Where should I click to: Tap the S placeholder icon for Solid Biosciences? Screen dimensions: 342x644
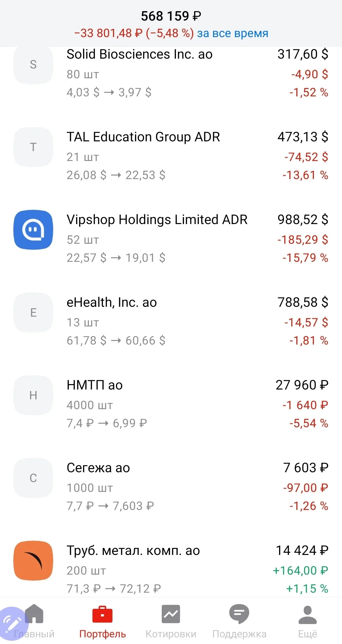coord(33,64)
